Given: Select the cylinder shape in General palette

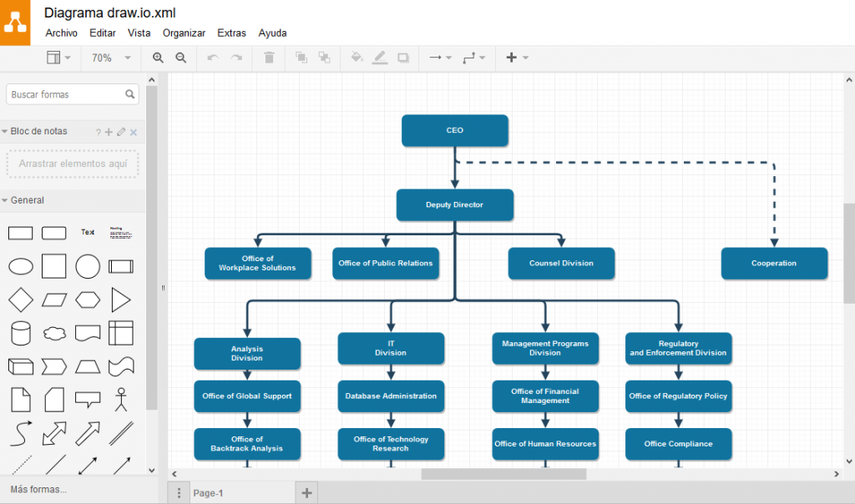Looking at the screenshot, I should pos(21,333).
